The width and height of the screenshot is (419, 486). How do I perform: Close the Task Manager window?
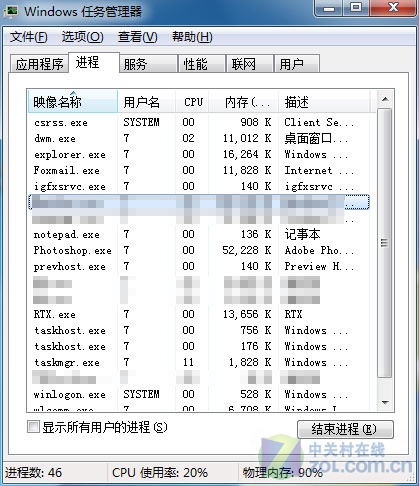393,8
